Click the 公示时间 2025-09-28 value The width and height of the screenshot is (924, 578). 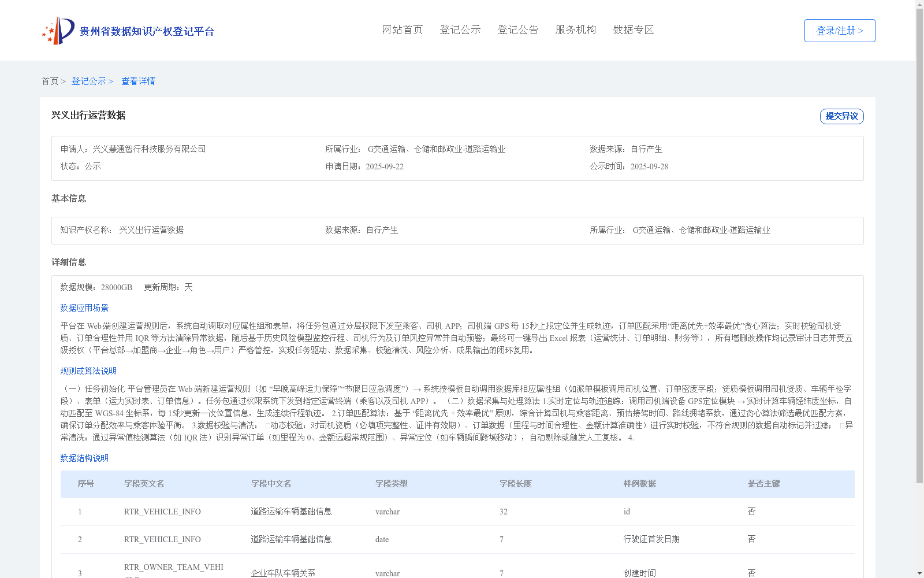point(649,166)
